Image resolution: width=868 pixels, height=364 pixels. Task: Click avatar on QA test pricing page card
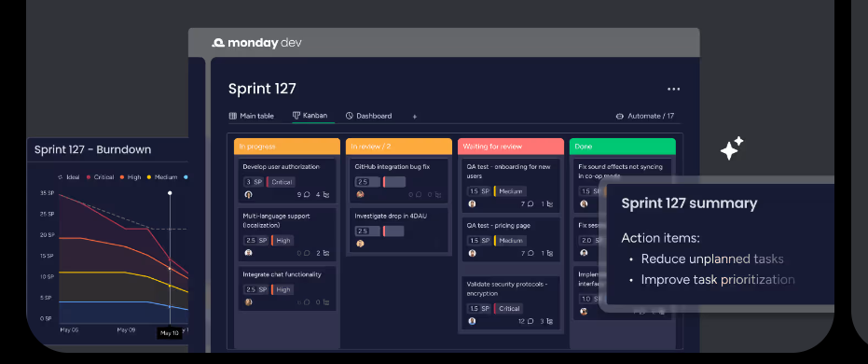tap(472, 253)
